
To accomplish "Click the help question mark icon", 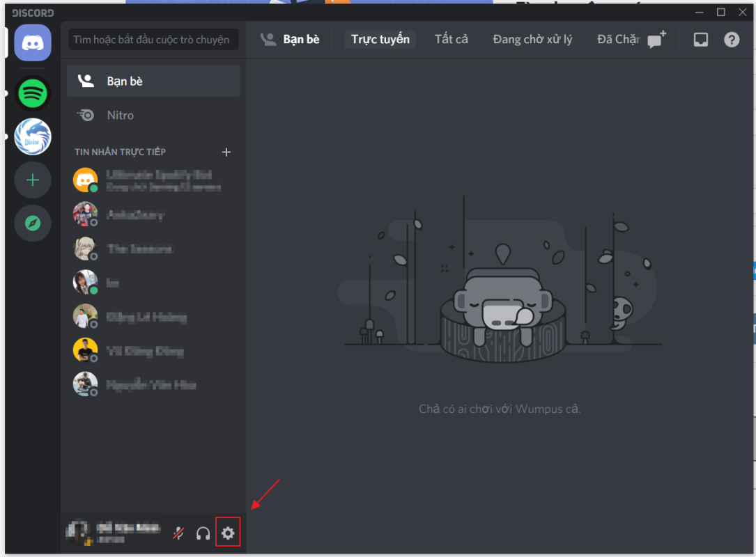I will (x=730, y=40).
